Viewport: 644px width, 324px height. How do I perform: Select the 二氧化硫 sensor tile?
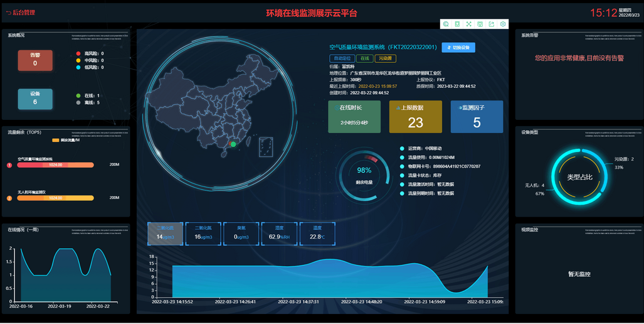[166, 234]
